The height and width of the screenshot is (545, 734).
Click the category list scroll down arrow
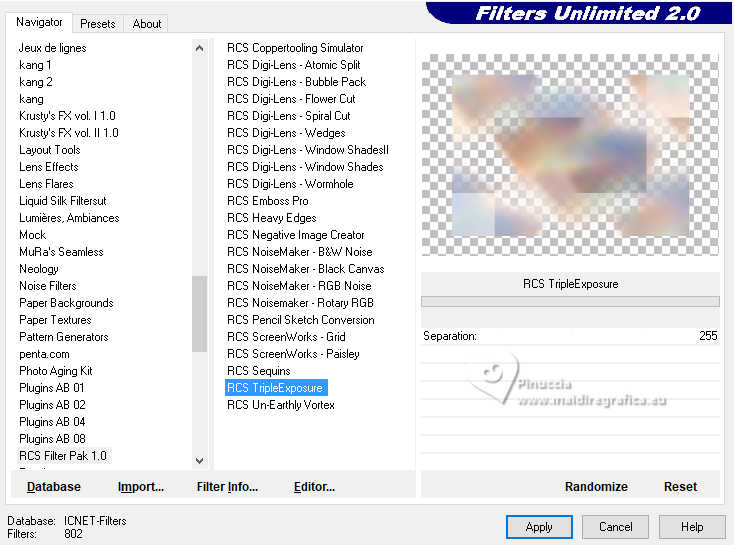coord(199,460)
